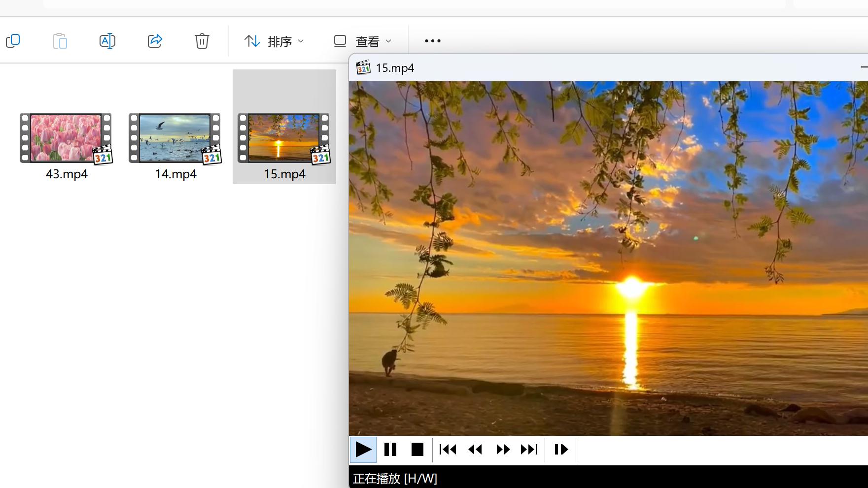
Task: Click the Copy icon in toolbar
Action: click(x=13, y=41)
